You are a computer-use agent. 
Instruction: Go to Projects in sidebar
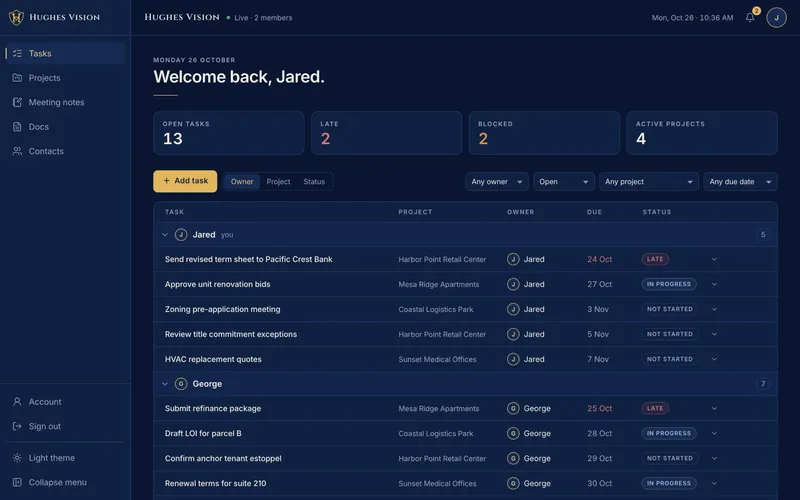[65, 78]
